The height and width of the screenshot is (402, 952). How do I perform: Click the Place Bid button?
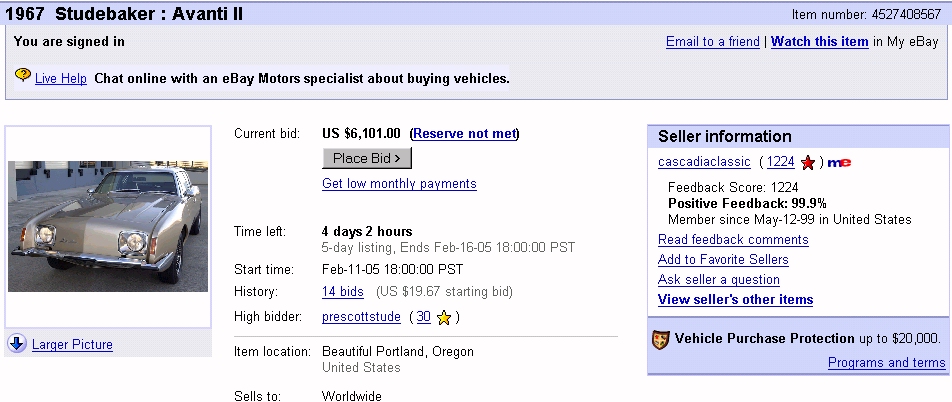coord(367,158)
